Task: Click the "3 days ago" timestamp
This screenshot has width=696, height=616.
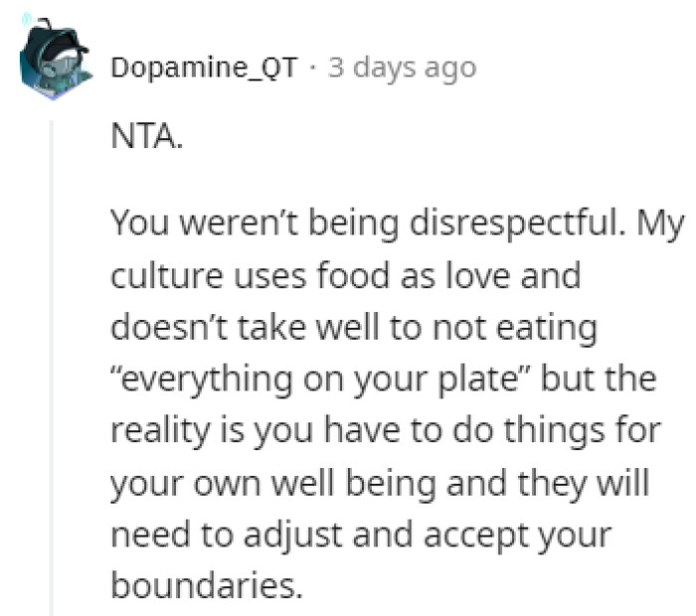Action: (402, 69)
